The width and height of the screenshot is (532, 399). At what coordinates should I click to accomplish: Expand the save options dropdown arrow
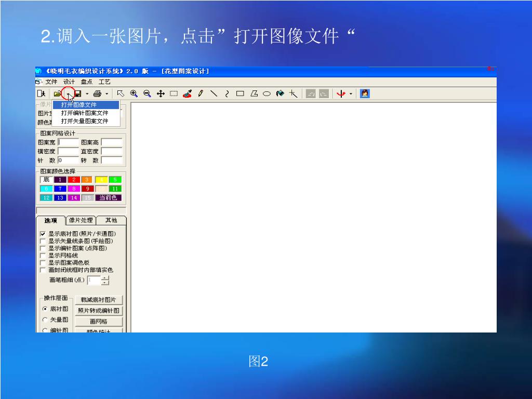pyautogui.click(x=87, y=94)
